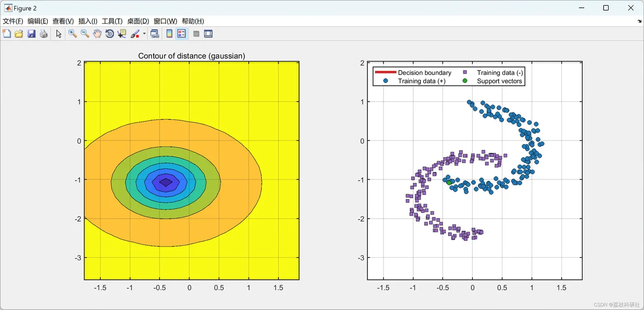This screenshot has width=644, height=310.
Task: Print the figure using printer icon
Action: coord(44,34)
